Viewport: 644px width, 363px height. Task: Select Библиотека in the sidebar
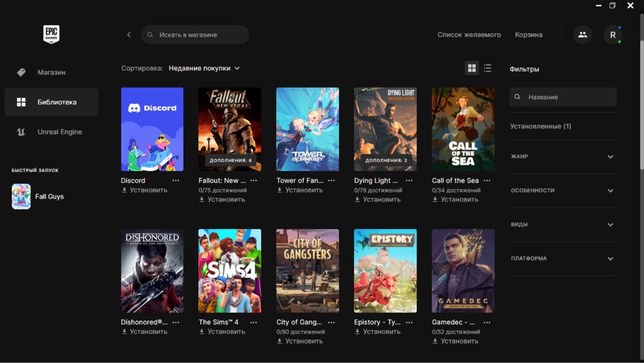tap(52, 102)
